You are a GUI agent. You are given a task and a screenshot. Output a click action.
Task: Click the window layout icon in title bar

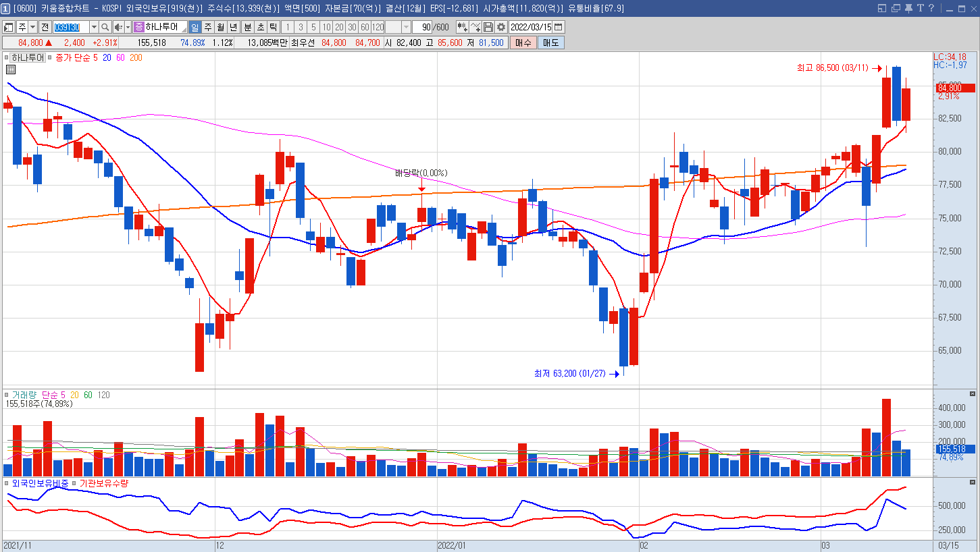point(882,8)
